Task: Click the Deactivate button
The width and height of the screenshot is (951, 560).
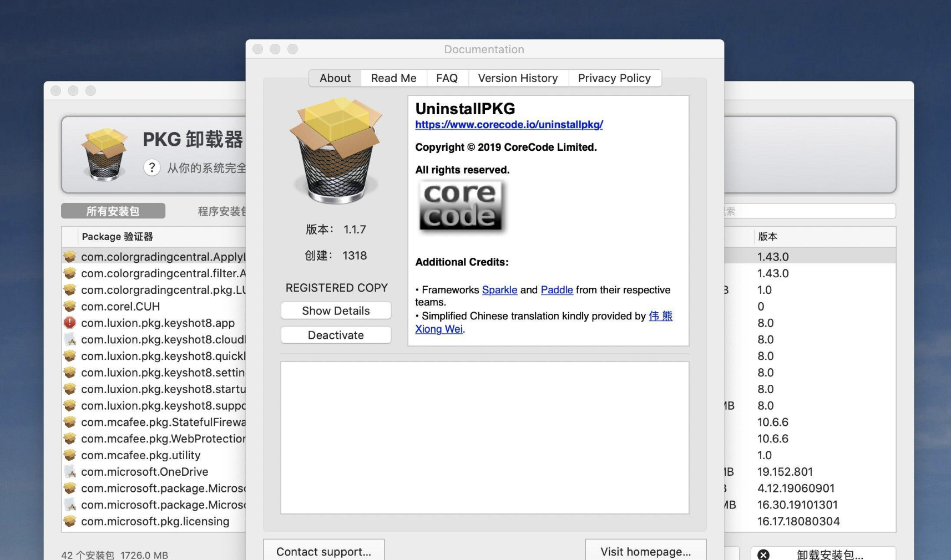Action: (x=336, y=335)
